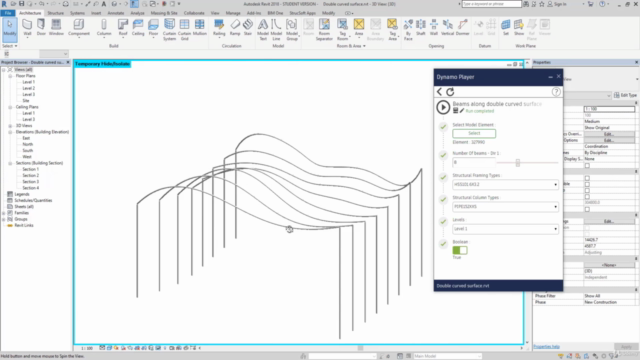Select the Roof tool
Image resolution: width=640 pixels, height=360 pixels.
123,28
